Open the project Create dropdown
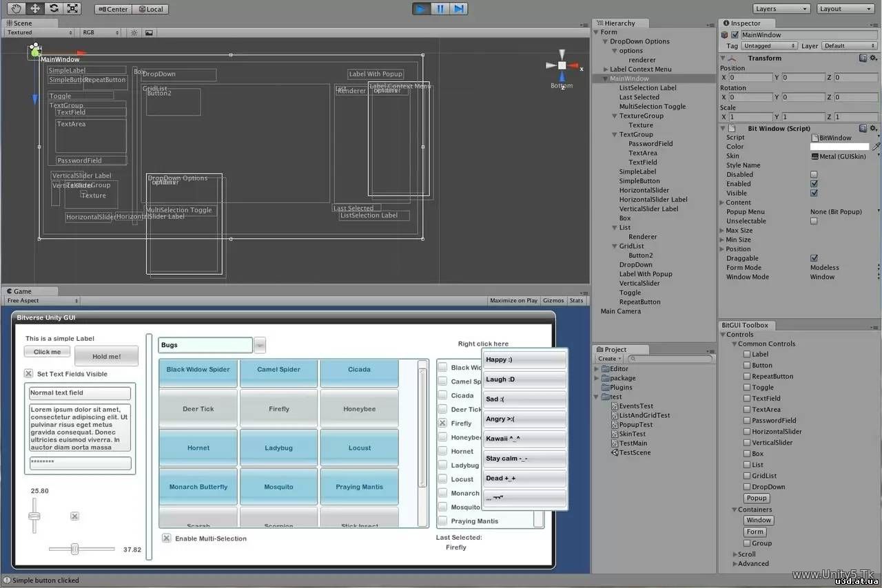The height and width of the screenshot is (588, 882). pos(610,359)
